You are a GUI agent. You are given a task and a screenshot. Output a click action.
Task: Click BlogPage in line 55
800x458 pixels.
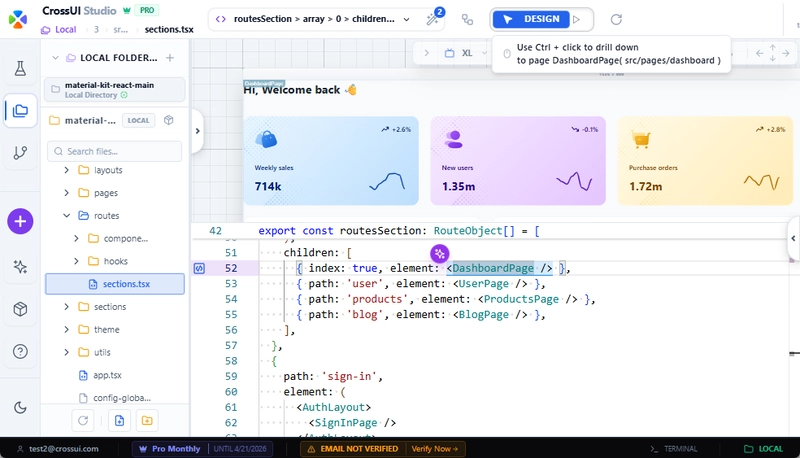click(484, 315)
